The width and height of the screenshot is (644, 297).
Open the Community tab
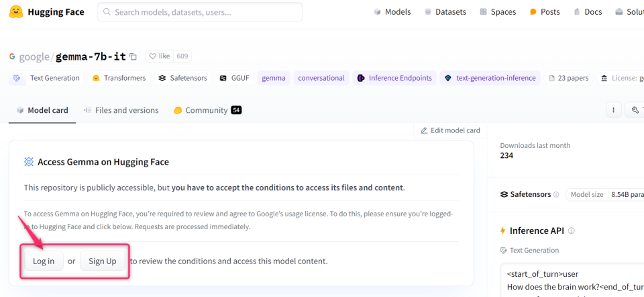(207, 110)
